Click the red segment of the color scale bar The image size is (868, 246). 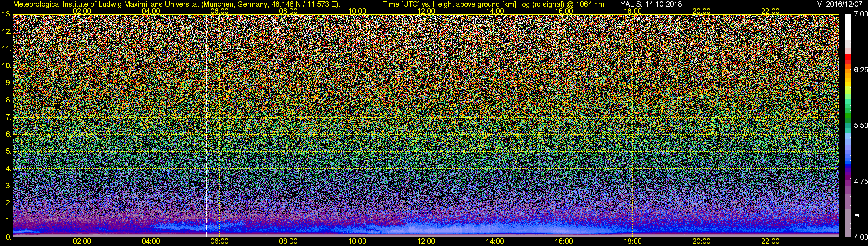847,59
